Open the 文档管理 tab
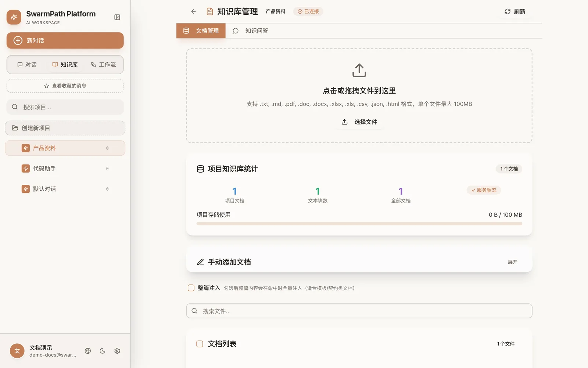588x368 pixels. tap(201, 31)
